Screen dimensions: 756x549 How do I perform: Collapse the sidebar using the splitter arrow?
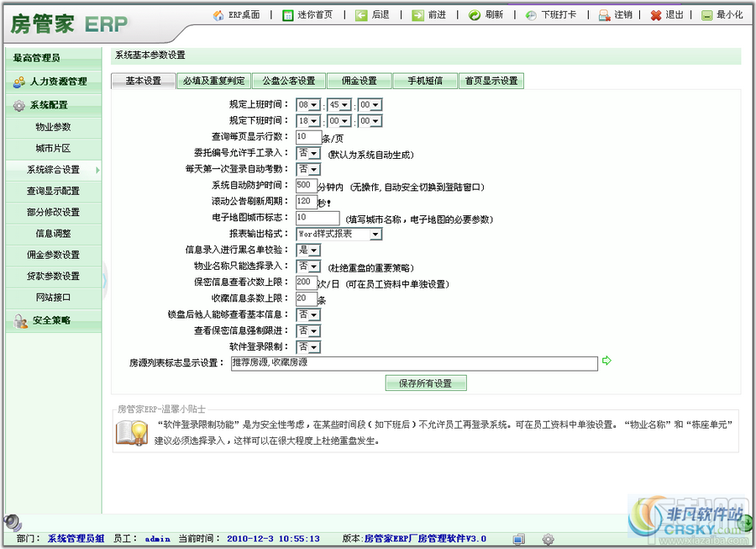click(105, 280)
